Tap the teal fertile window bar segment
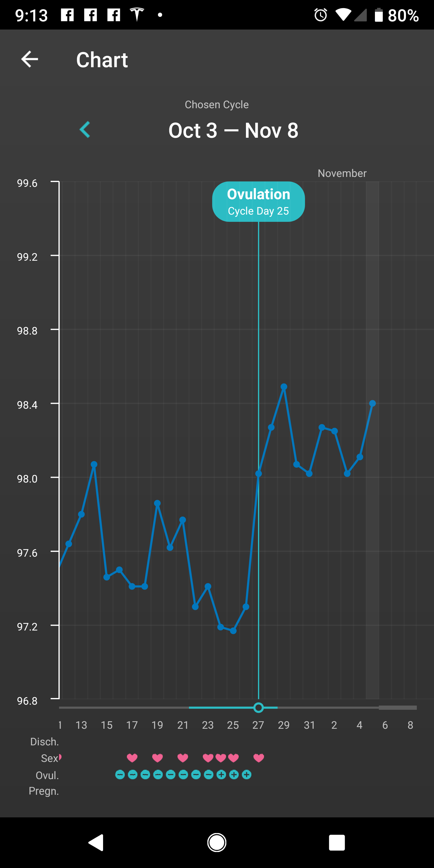 click(233, 708)
